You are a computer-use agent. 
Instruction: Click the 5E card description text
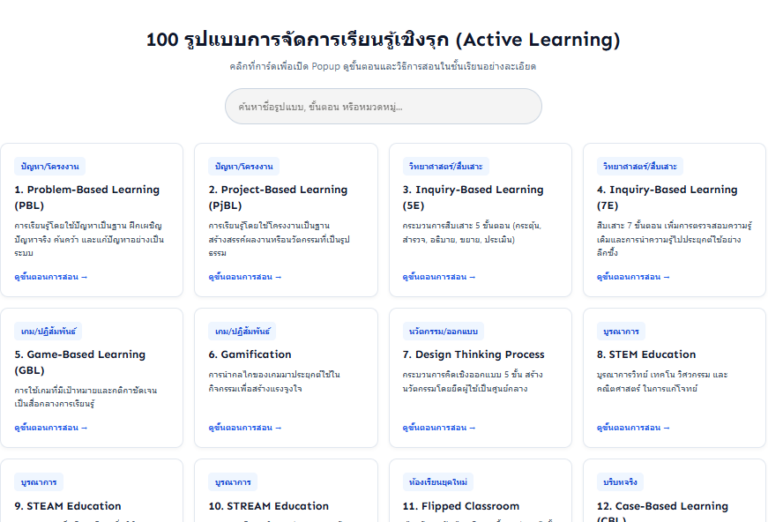pyautogui.click(x=472, y=233)
